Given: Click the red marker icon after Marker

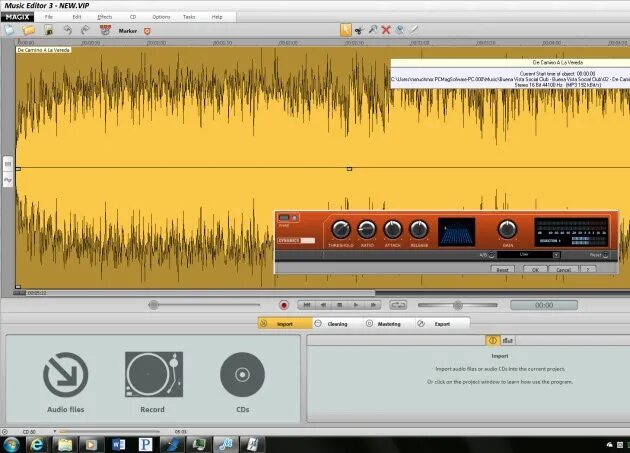Looking at the screenshot, I should (x=147, y=31).
